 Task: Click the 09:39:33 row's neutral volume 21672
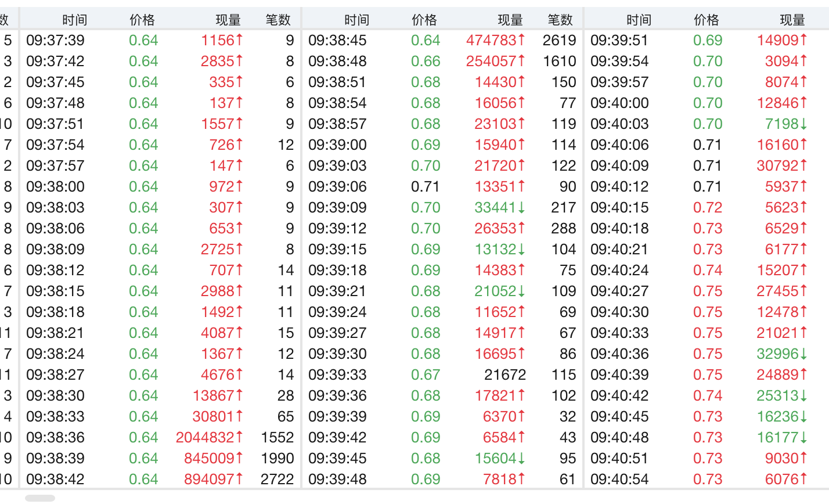(504, 375)
